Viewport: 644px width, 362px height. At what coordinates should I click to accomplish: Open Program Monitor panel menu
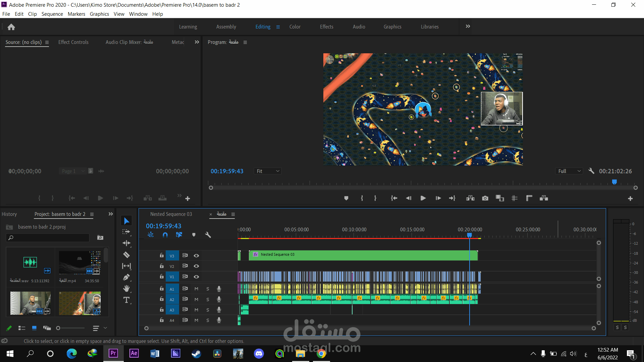point(245,42)
